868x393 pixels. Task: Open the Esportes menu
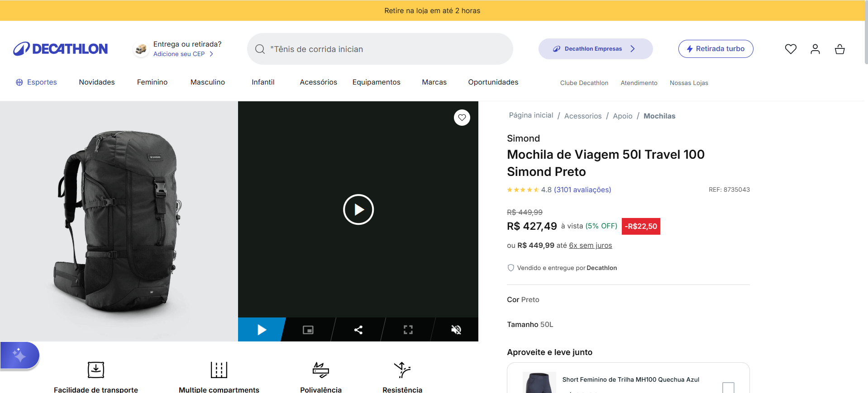point(37,82)
